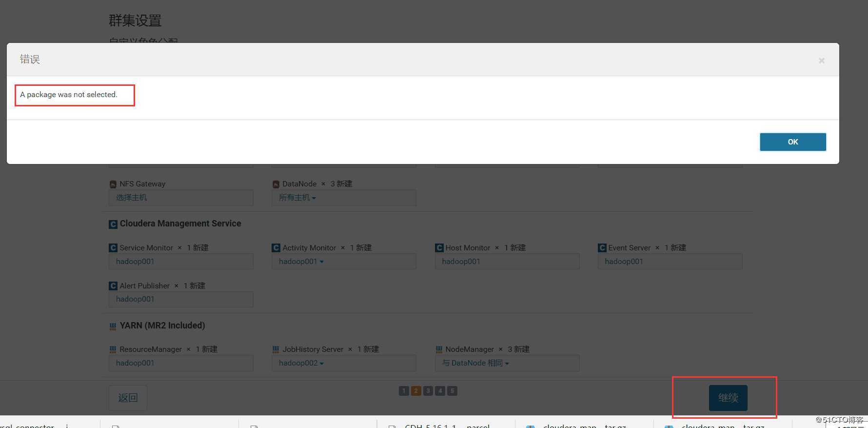
Task: Click the NFS Gateway role icon
Action: (x=113, y=184)
